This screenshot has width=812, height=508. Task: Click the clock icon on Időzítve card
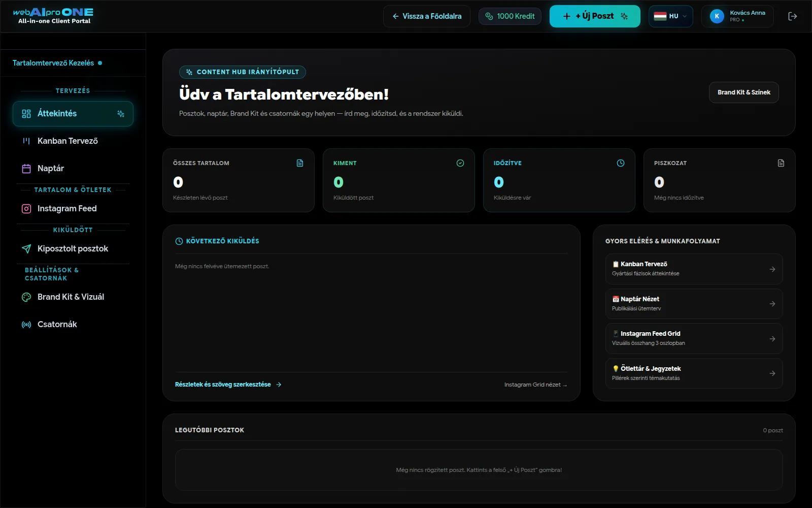621,163
